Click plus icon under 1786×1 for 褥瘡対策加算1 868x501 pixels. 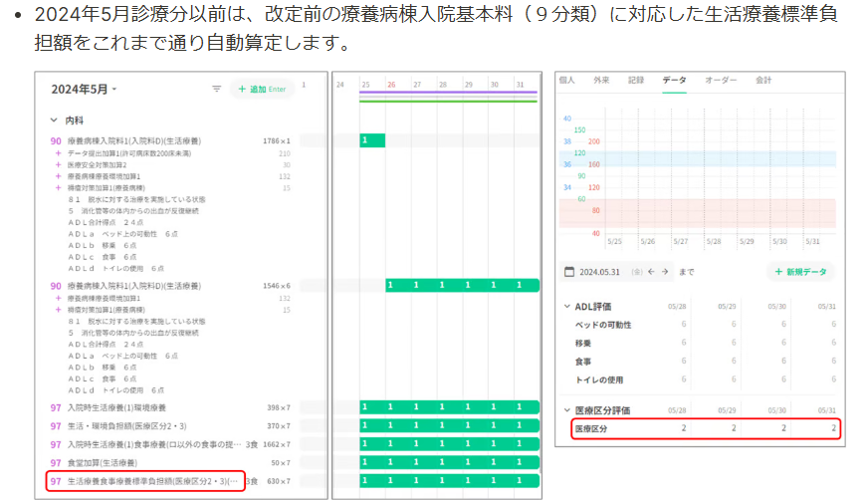(x=58, y=188)
